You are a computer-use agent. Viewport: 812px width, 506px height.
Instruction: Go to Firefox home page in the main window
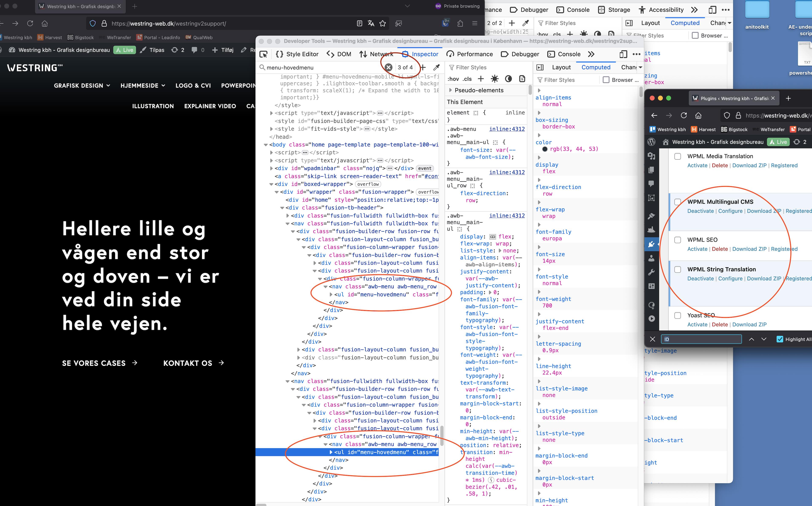coord(44,23)
